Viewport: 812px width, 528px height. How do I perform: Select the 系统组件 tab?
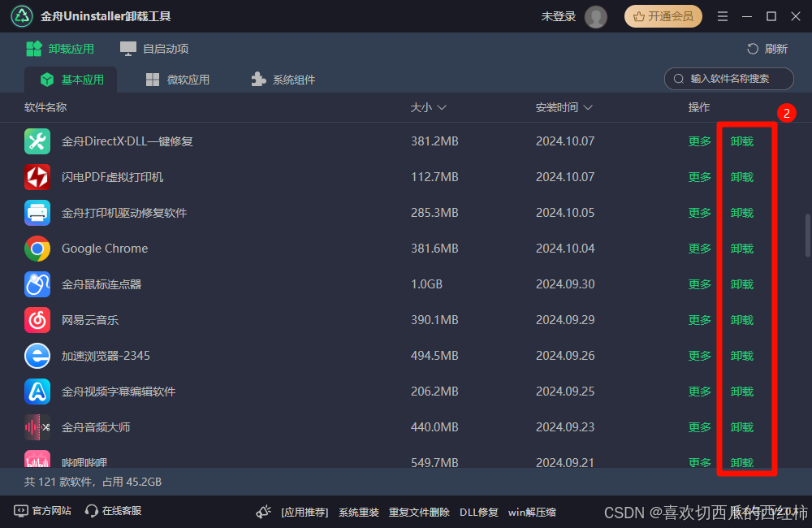click(x=283, y=80)
